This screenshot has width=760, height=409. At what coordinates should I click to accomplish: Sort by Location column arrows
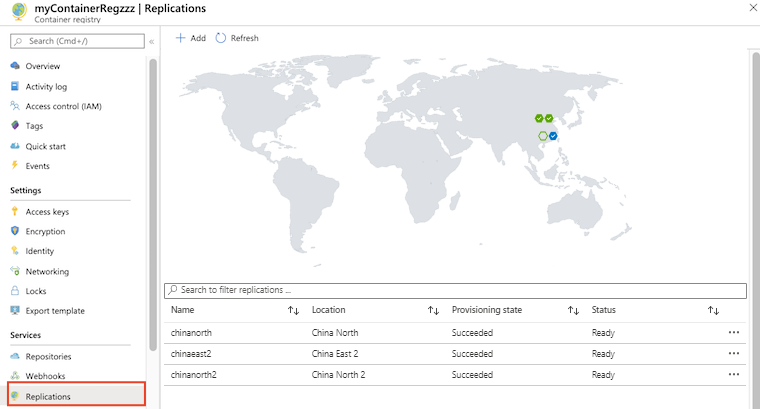(433, 311)
